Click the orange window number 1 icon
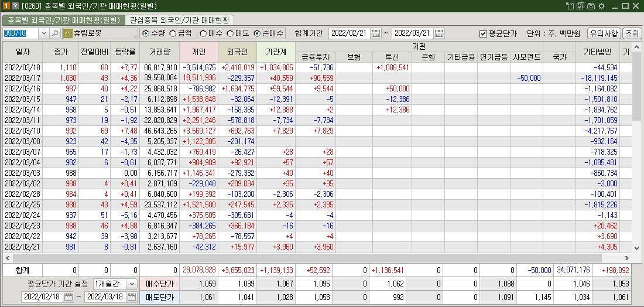This screenshot has height=307, width=644. (6, 6)
